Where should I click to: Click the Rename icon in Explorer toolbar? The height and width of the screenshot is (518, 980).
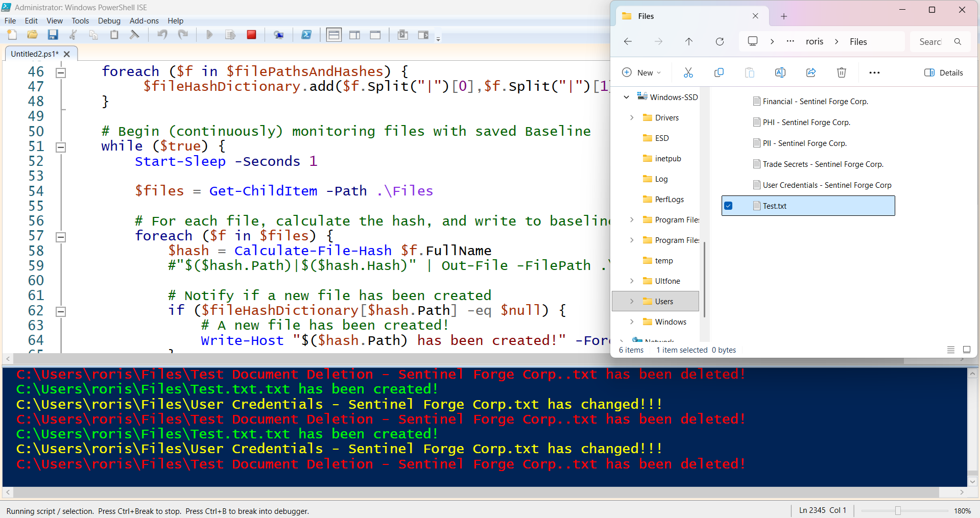pos(780,72)
